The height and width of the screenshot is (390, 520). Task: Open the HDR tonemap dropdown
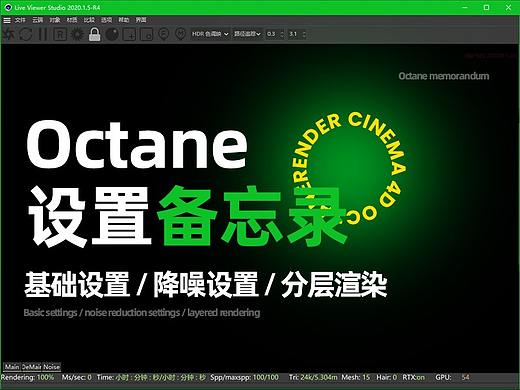coord(210,34)
